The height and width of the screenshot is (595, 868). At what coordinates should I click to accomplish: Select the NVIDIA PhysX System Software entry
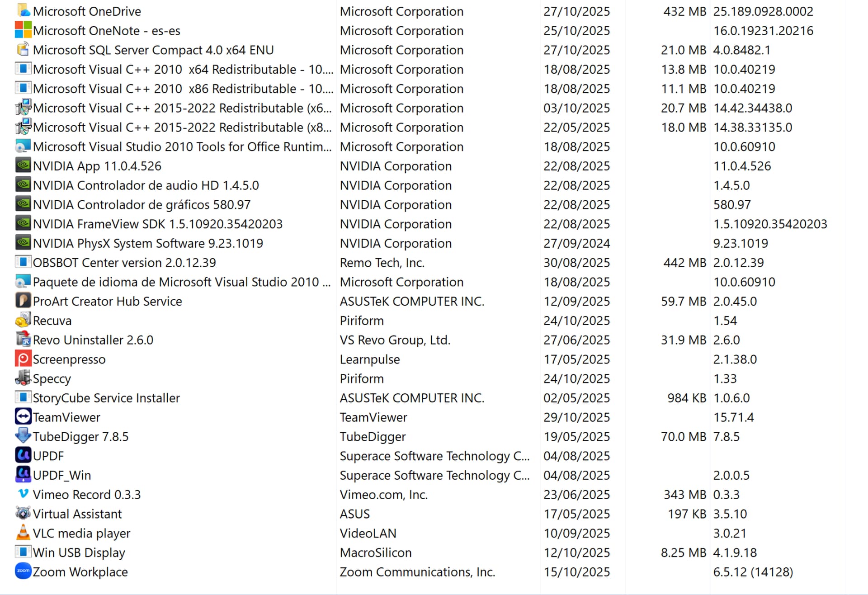coord(148,244)
